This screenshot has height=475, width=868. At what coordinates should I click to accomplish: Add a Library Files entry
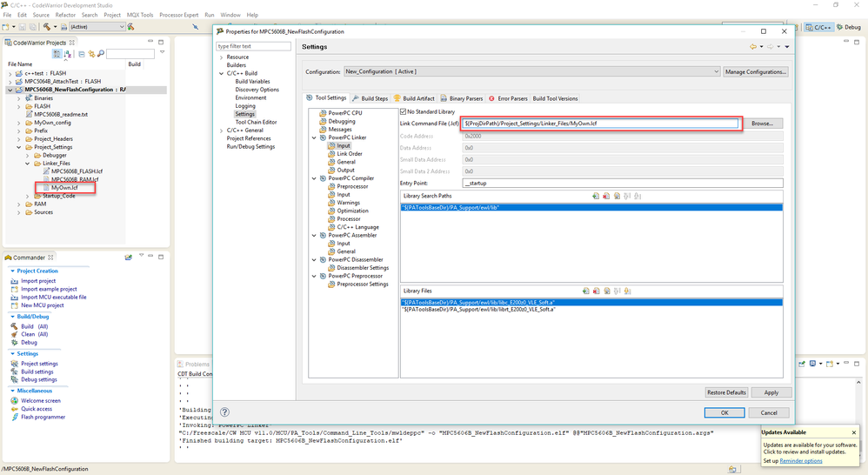[585, 291]
